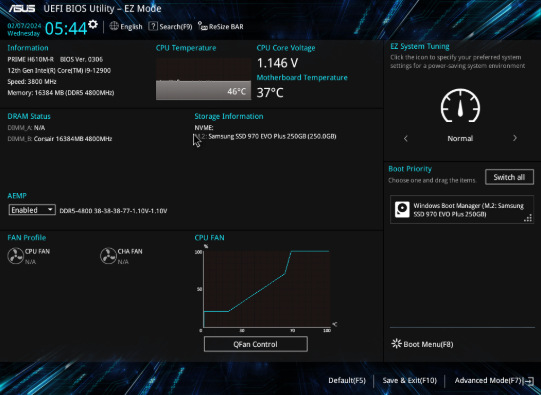Click the Memory: 16384 MB line
The image size is (541, 395).
tap(61, 93)
